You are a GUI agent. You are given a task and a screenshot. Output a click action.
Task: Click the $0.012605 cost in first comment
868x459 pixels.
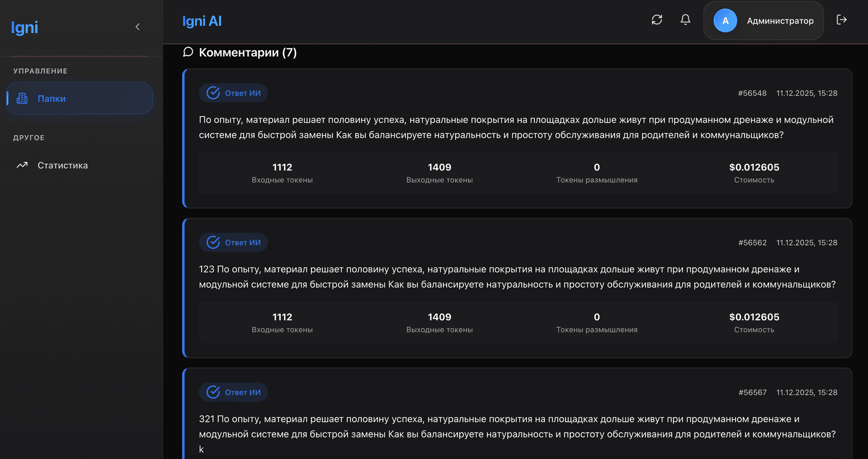pos(754,167)
